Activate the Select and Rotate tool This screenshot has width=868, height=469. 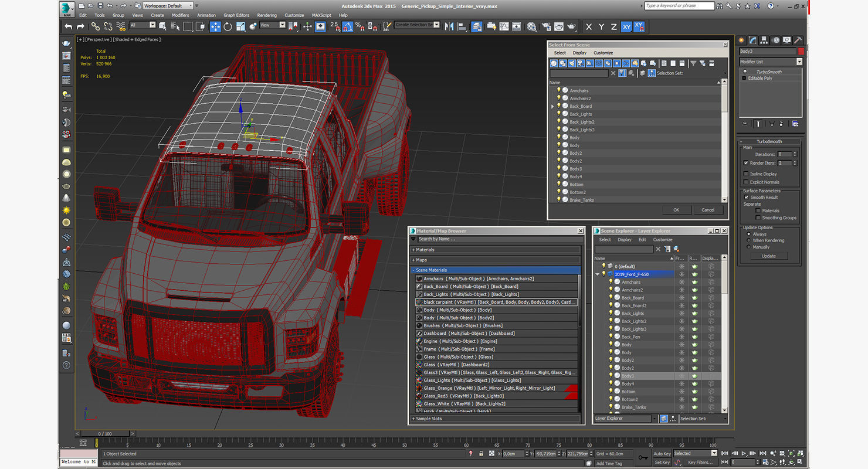click(228, 26)
